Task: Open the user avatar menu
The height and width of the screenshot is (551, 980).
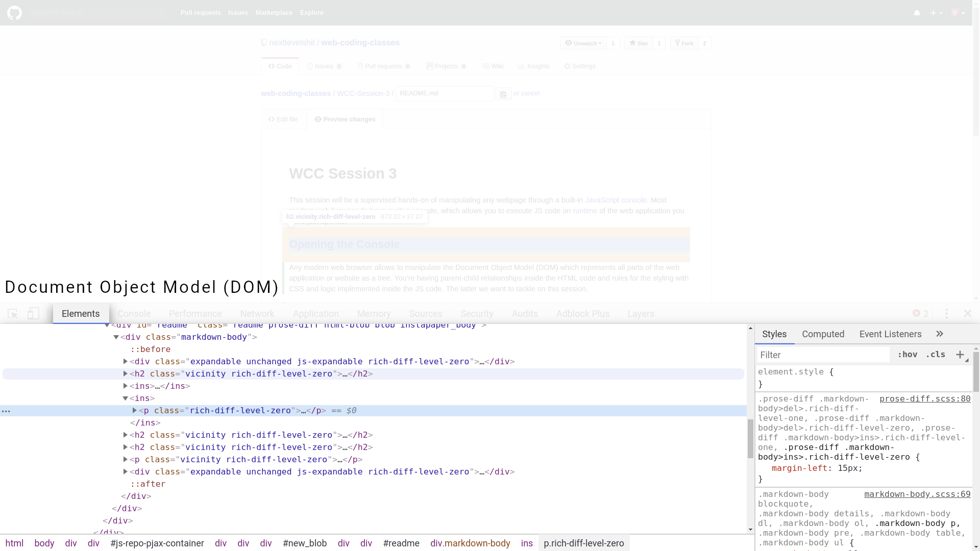Action: 958,13
